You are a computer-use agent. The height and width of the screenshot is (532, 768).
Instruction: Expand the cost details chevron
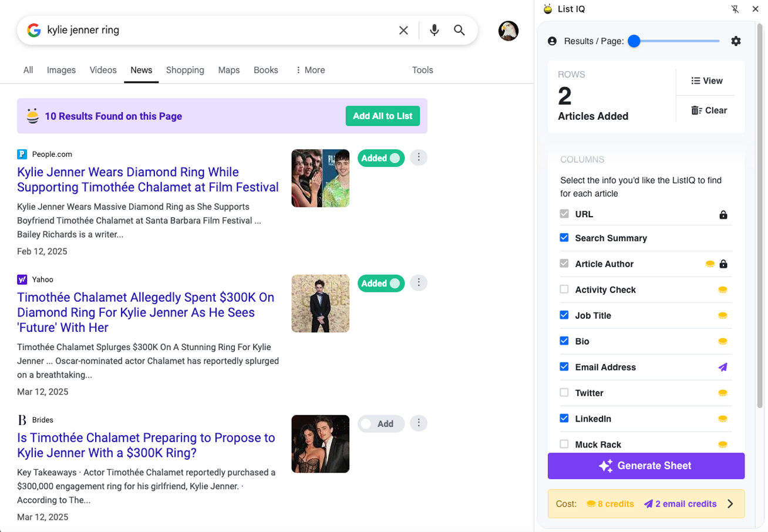(730, 504)
